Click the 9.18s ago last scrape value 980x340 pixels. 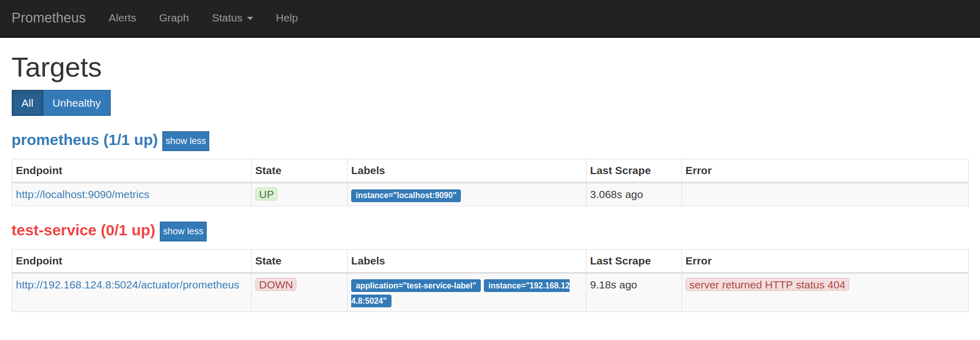[x=614, y=285]
